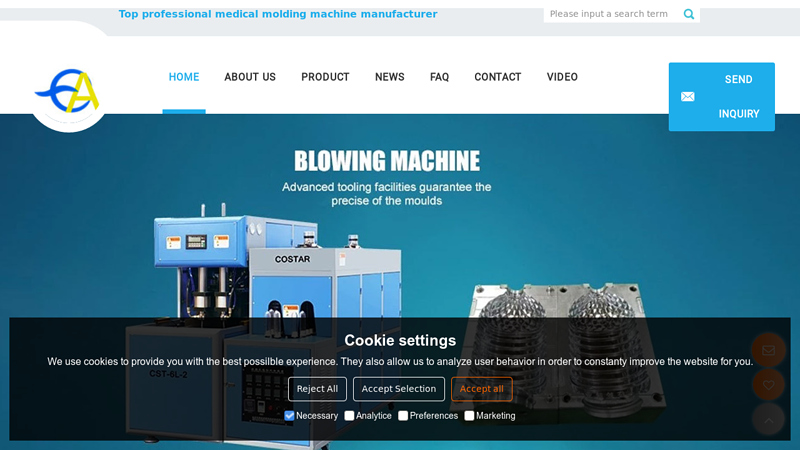Viewport: 800px width, 450px height.
Task: Toggle the Necessary cookies checkbox
Action: coord(289,416)
